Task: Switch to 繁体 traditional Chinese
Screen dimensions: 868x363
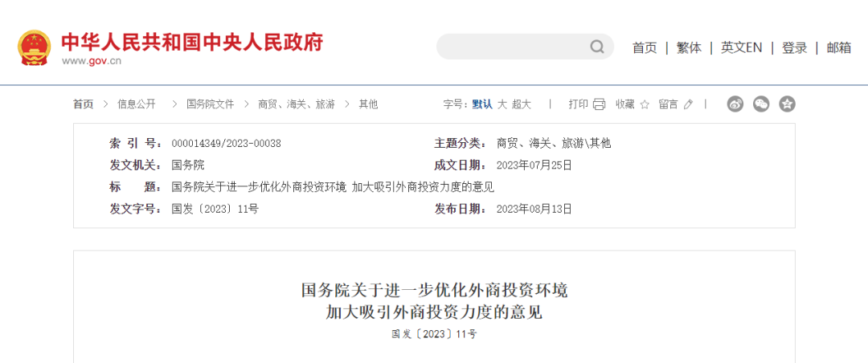Action: (x=690, y=48)
